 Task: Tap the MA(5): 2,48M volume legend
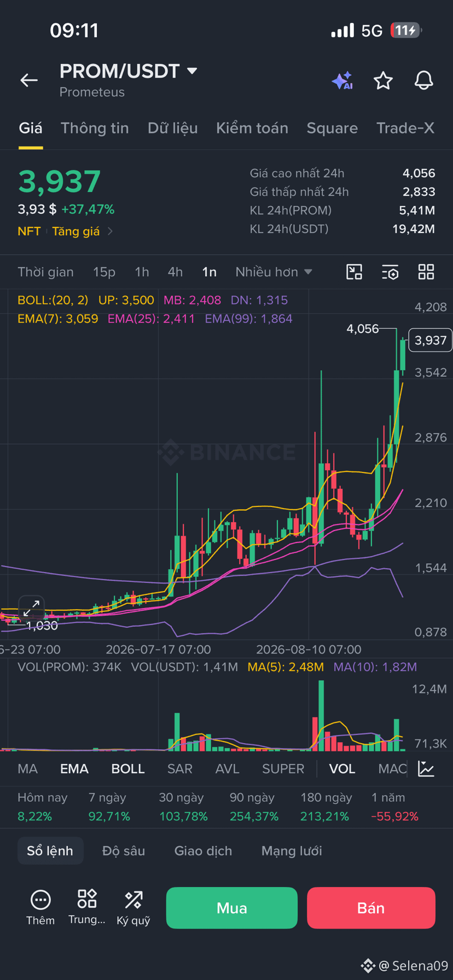pyautogui.click(x=286, y=667)
